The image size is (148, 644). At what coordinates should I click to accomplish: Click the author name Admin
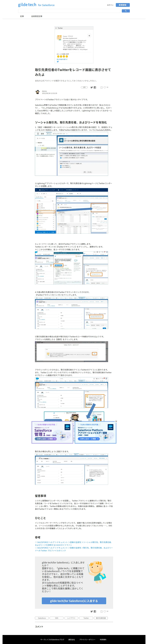coord(44,91)
